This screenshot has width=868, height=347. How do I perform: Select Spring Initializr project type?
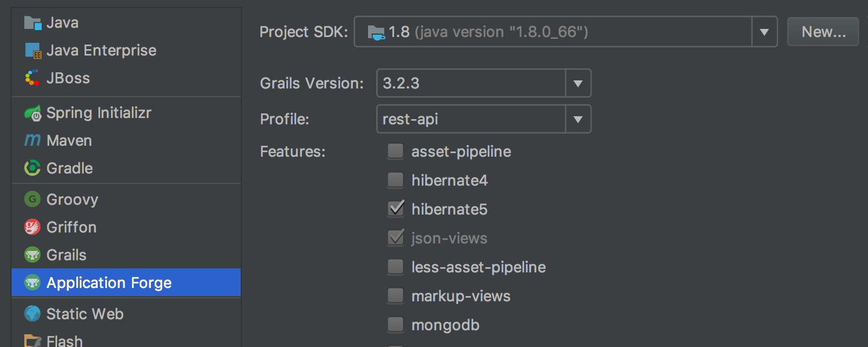click(126, 113)
